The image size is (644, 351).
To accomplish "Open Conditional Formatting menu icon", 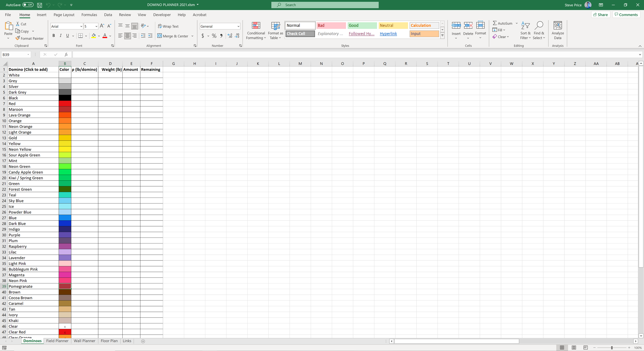I will point(256,26).
